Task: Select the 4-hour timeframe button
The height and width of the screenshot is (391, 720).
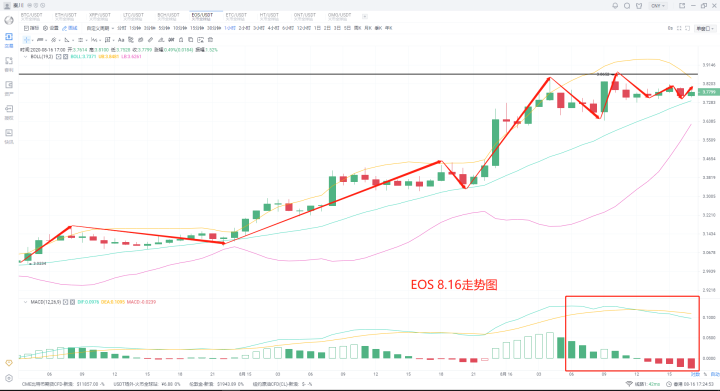Action: tap(273, 28)
